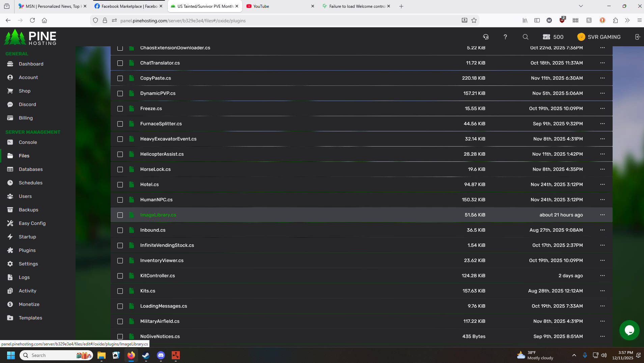Open Discord from the Windows taskbar
The image size is (644, 363).
click(x=161, y=355)
